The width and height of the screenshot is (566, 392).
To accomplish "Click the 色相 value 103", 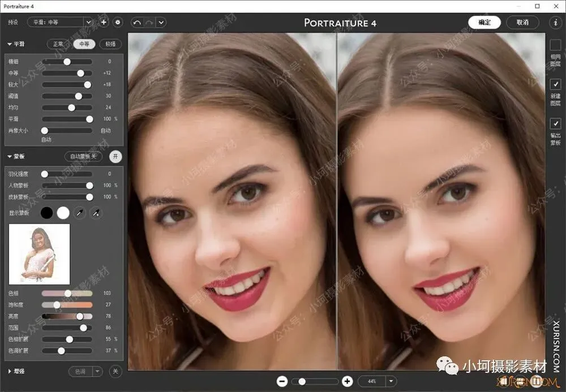I will point(107,293).
